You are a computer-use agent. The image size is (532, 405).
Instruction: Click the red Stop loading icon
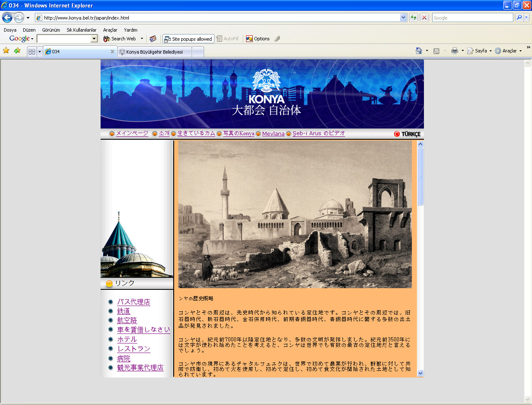click(x=424, y=17)
